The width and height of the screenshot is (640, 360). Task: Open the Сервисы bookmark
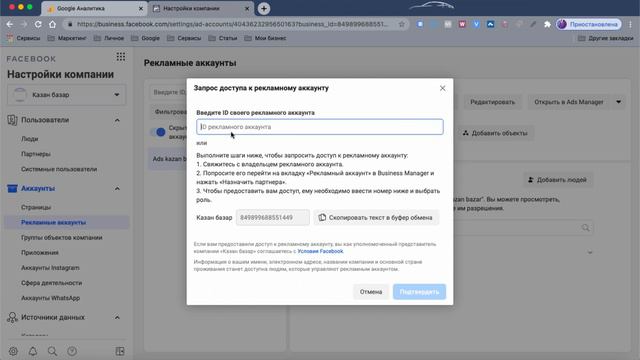click(23, 38)
